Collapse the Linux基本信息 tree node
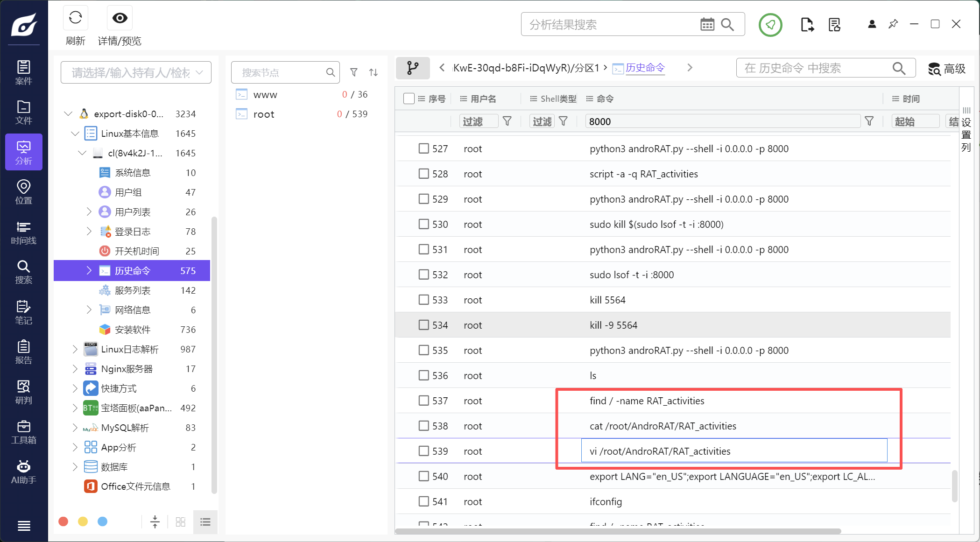 tap(75, 134)
